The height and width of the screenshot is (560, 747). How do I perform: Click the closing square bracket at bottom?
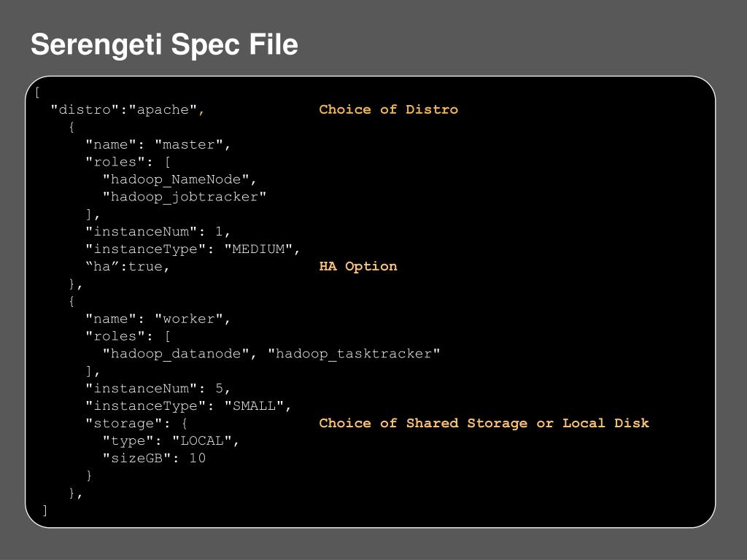point(44,511)
